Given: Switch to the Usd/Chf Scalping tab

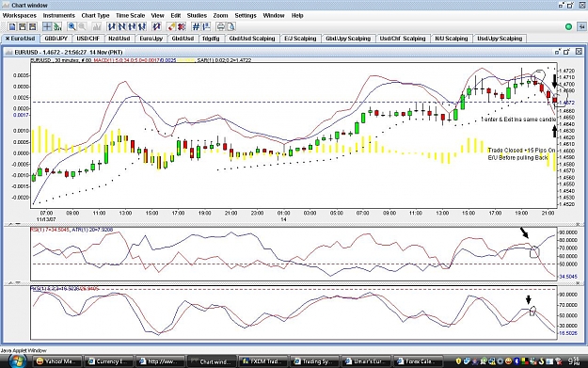Looking at the screenshot, I should pos(403,39).
